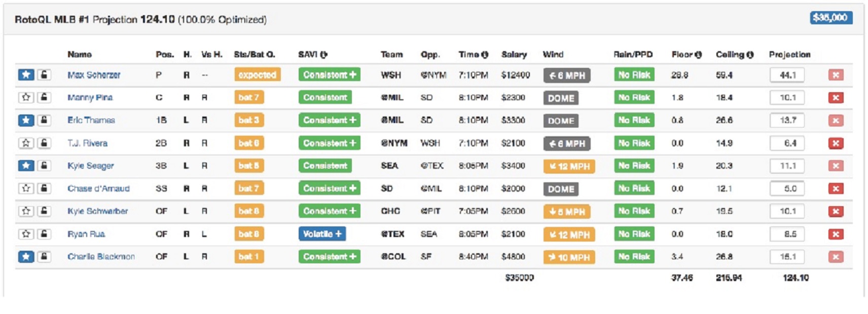Click total projection 124.10 in footer
The image size is (868, 314).
(795, 278)
